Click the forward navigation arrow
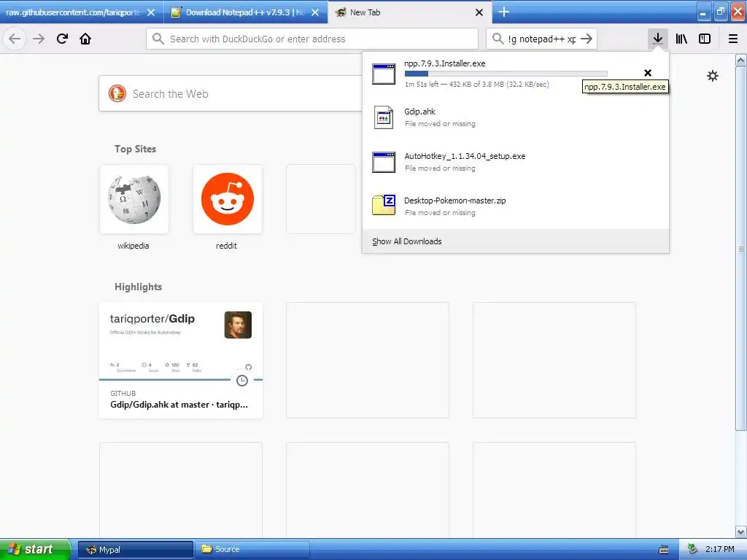 (x=39, y=39)
